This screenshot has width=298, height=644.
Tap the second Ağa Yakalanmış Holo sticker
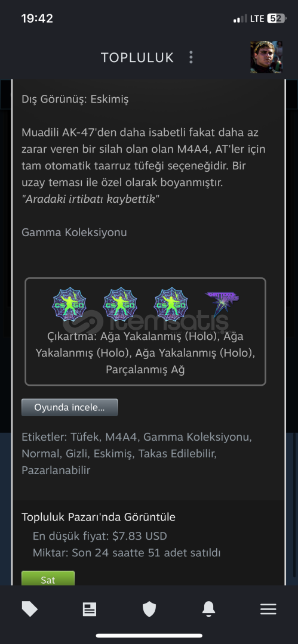(x=120, y=304)
